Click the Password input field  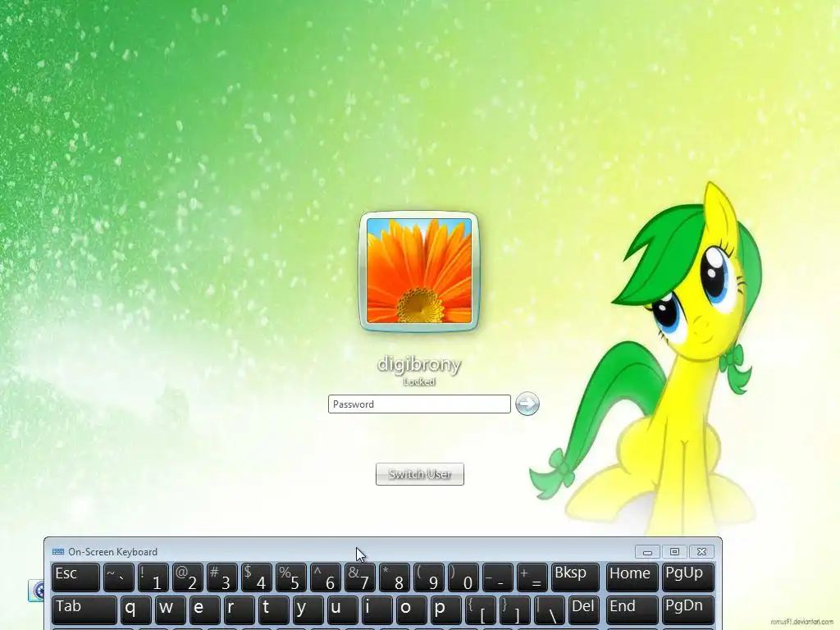(419, 404)
